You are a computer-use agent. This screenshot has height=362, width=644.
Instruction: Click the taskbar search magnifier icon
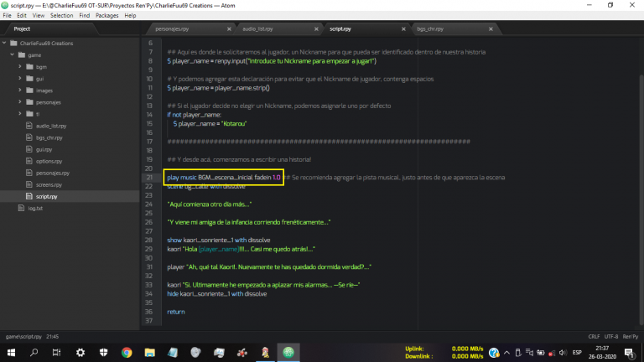pyautogui.click(x=34, y=352)
